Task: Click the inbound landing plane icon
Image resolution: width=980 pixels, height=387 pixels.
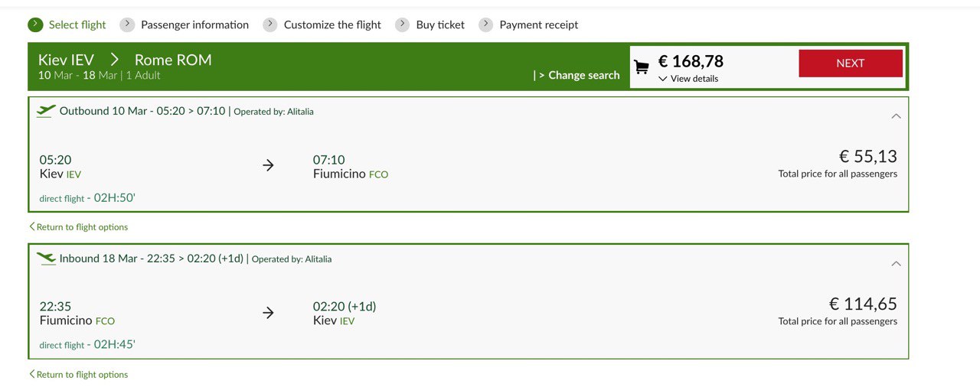Action: click(x=46, y=259)
